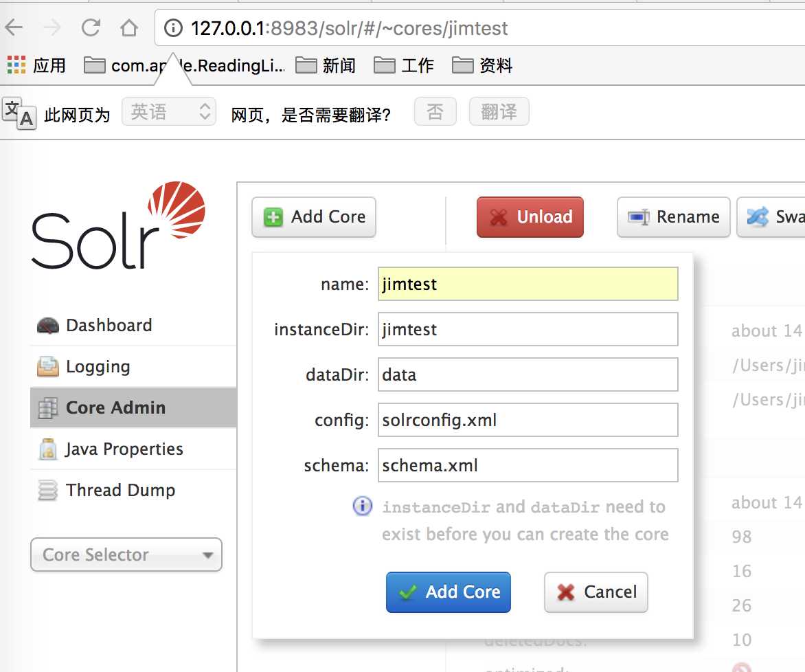This screenshot has height=672, width=805.
Task: Open the Thread Dump menu item
Action: pos(133,490)
